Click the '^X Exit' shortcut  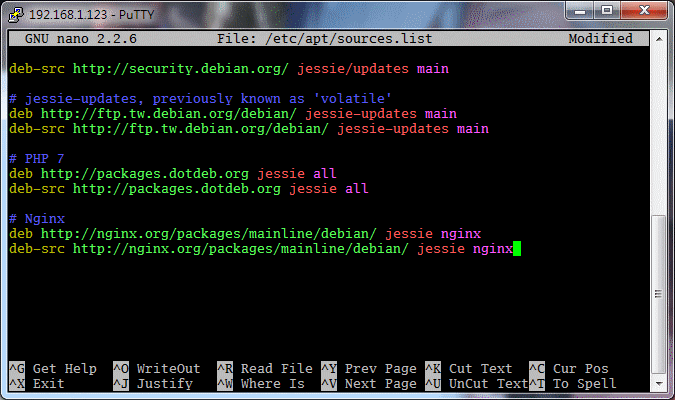point(37,384)
